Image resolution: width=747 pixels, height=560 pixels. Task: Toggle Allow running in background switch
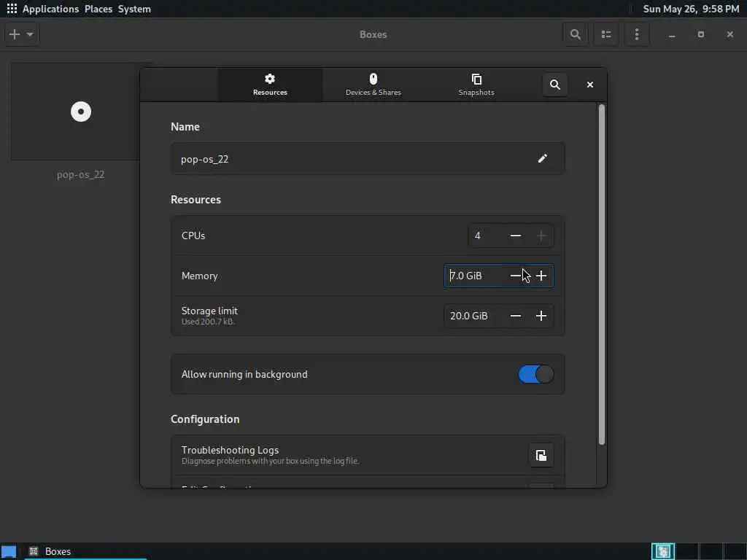click(x=536, y=374)
